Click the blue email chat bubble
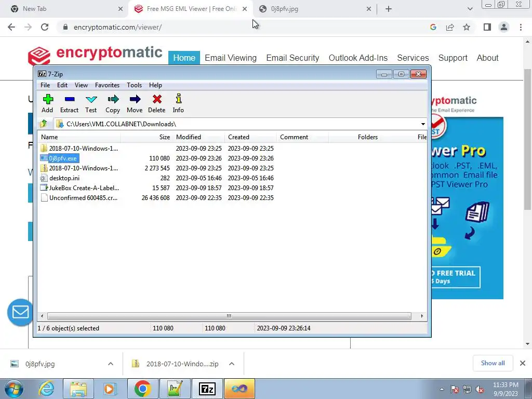This screenshot has height=399, width=532. tap(20, 312)
